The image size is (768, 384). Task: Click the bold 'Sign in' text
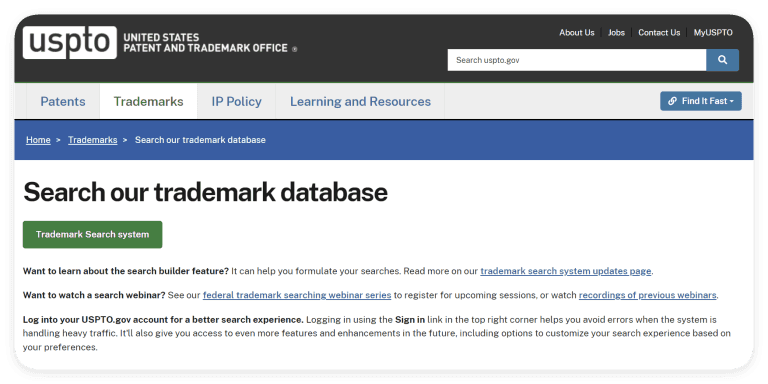pos(410,320)
